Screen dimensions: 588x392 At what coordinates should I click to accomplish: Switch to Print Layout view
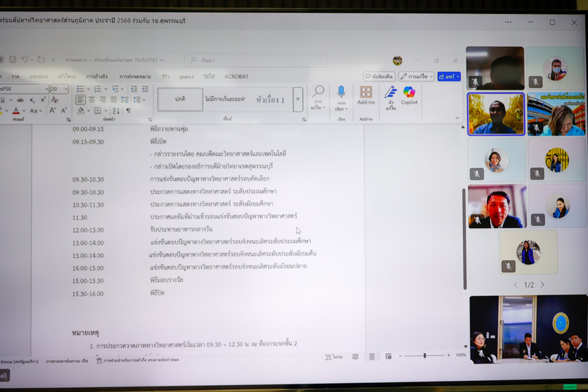pyautogui.click(x=371, y=357)
